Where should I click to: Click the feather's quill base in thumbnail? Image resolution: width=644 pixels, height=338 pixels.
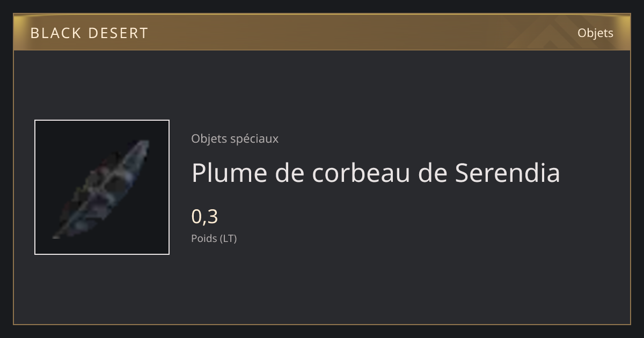[57, 235]
